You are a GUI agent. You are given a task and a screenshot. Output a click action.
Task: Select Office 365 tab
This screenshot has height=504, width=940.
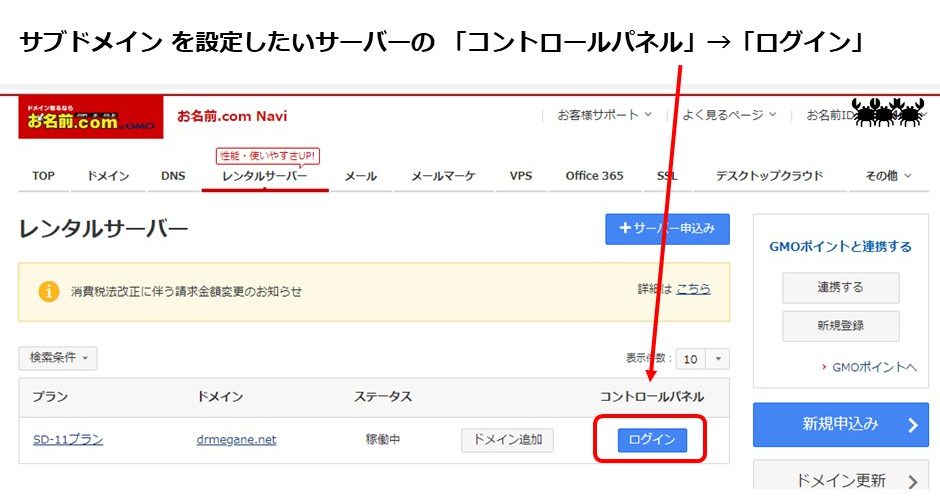pyautogui.click(x=594, y=176)
